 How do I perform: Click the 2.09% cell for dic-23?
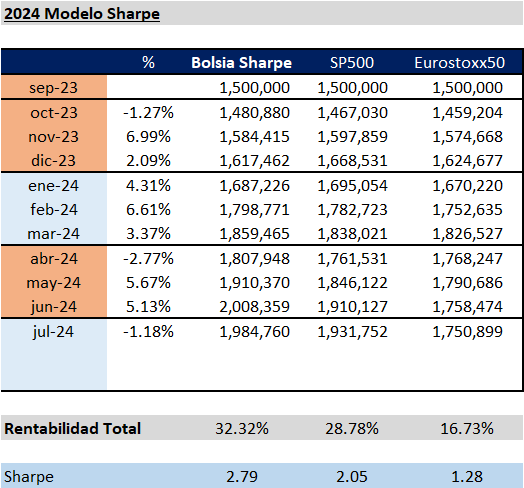(x=148, y=161)
